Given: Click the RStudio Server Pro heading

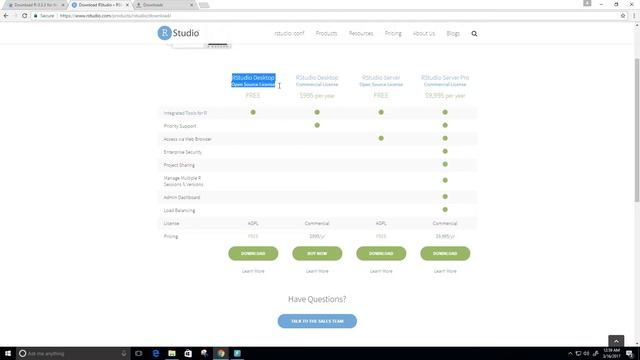Looking at the screenshot, I should pos(445,80).
